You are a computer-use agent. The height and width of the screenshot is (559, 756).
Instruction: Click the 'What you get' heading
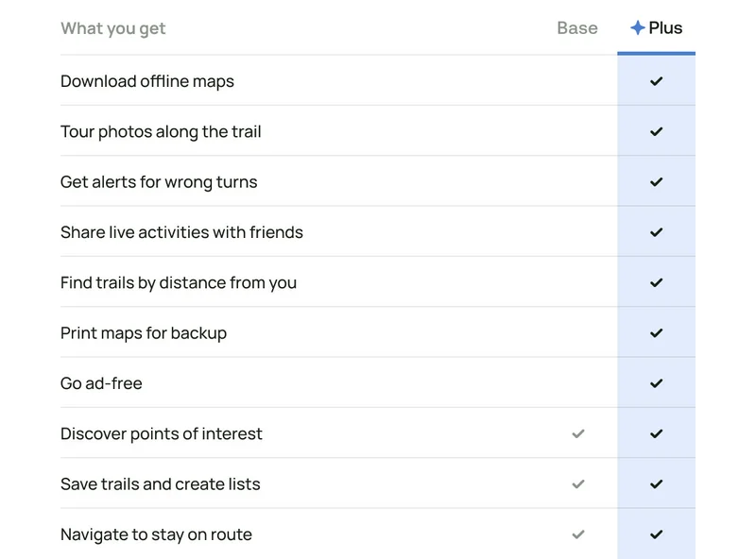[112, 28]
